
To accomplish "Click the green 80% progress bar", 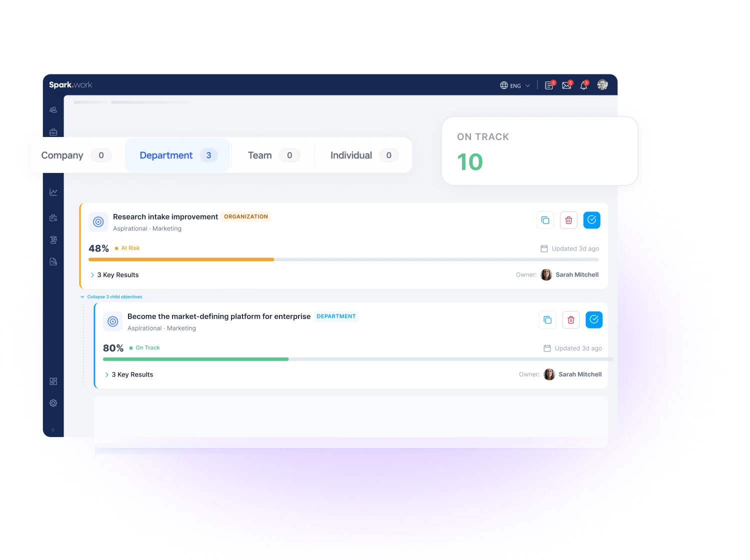I will (x=196, y=359).
